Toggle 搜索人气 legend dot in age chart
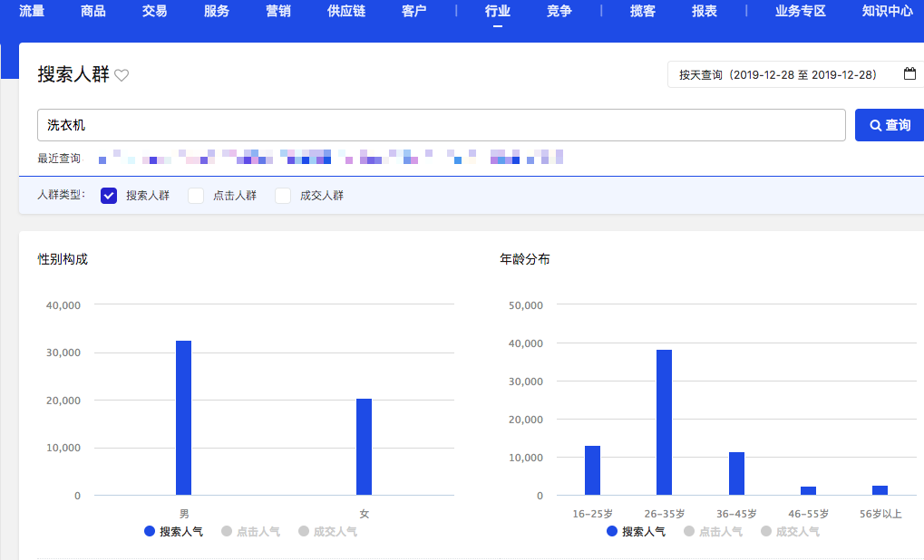924x560 pixels. click(612, 532)
